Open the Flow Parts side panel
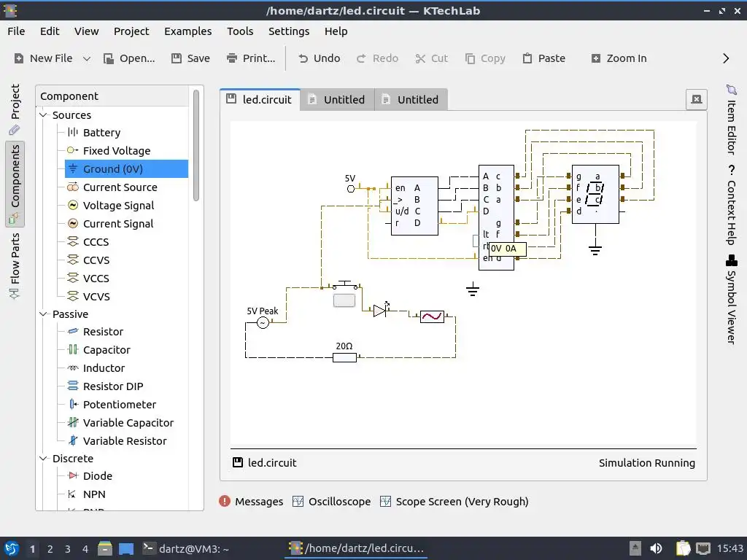Image resolution: width=747 pixels, height=560 pixels. pyautogui.click(x=15, y=265)
